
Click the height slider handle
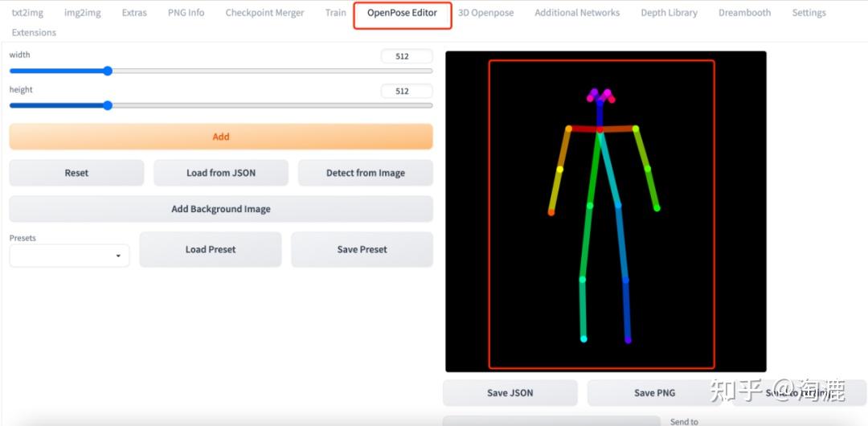[108, 105]
